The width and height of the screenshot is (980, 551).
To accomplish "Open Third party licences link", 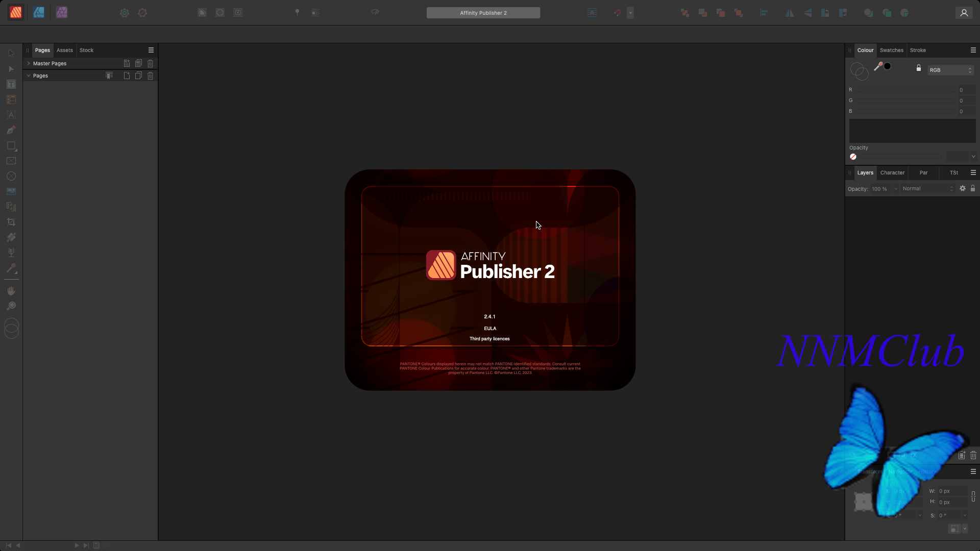I will (x=489, y=339).
